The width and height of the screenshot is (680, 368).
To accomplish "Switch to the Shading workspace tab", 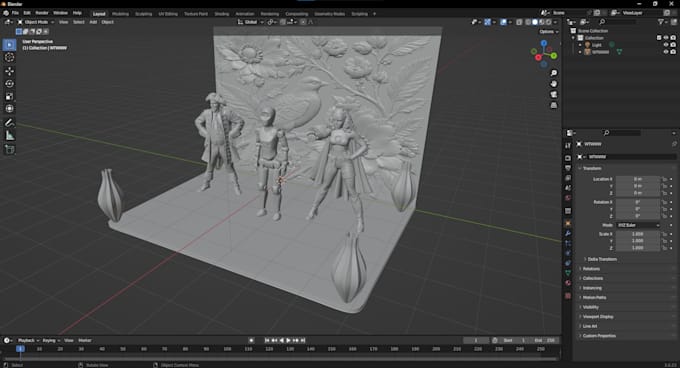I will point(222,14).
